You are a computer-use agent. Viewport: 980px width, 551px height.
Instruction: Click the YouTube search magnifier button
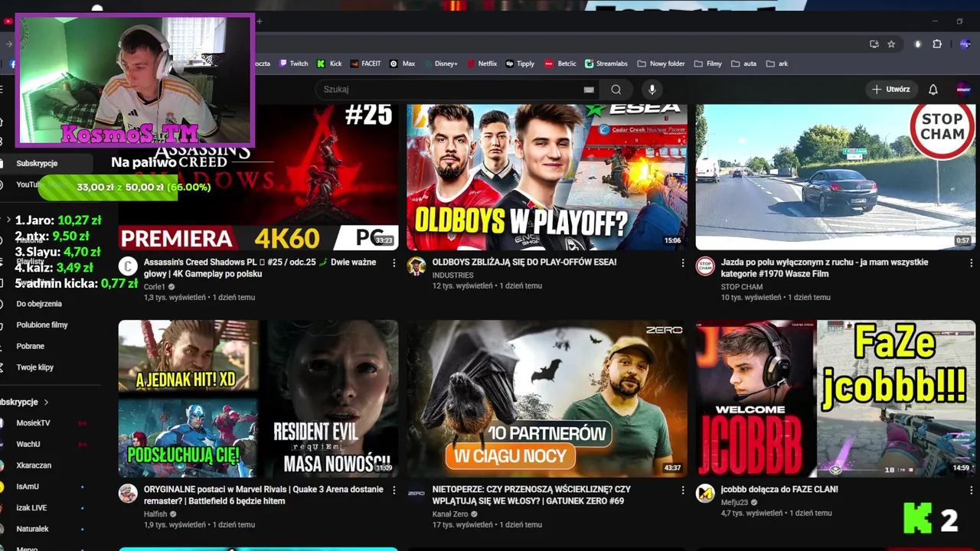(616, 90)
